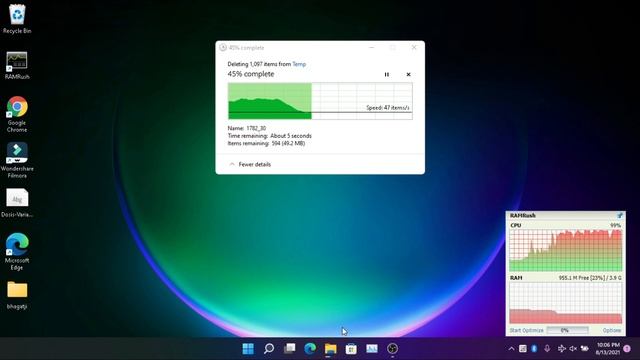640x360 pixels.
Task: Click the airplane mode tray icon
Action: [561, 349]
